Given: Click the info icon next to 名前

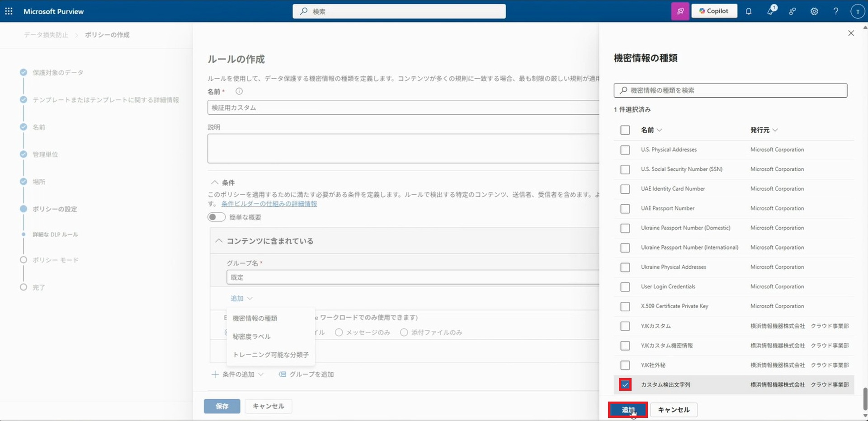Looking at the screenshot, I should pyautogui.click(x=239, y=91).
